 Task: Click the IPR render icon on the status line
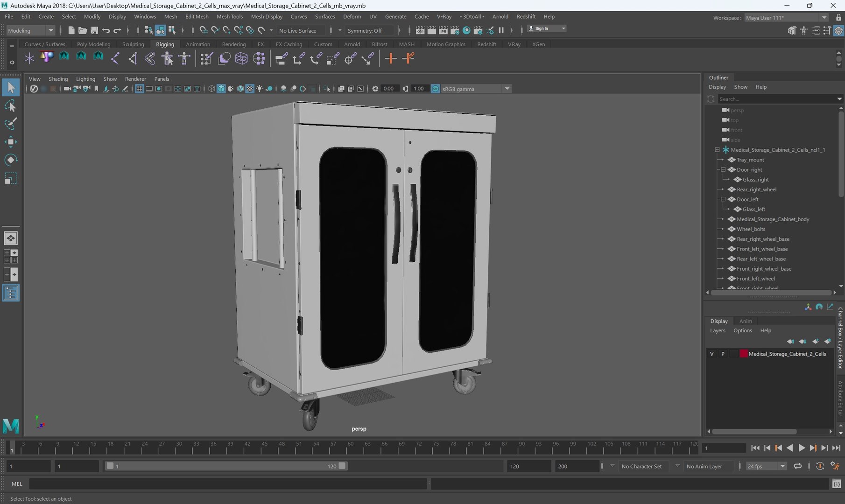[x=443, y=30]
